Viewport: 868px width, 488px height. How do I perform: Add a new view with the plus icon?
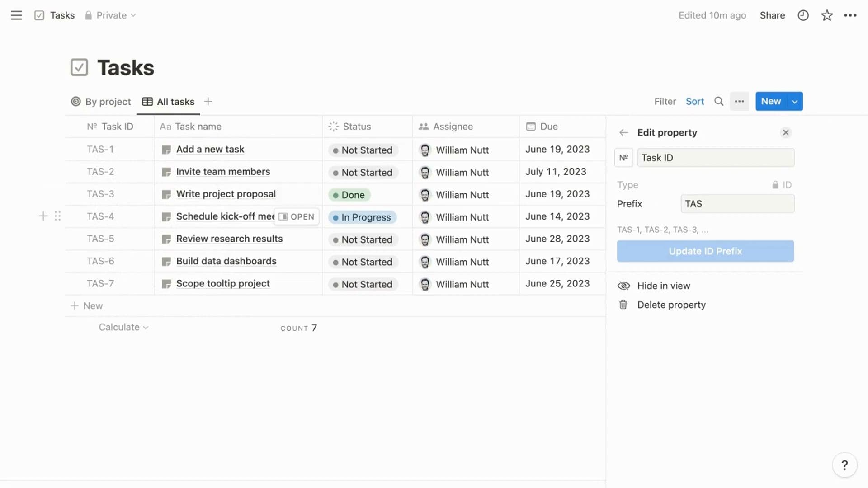click(x=208, y=101)
